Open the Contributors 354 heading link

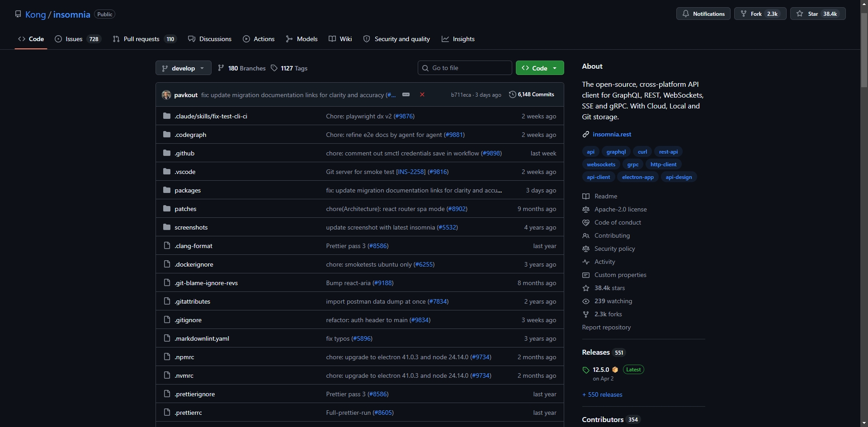(x=610, y=419)
